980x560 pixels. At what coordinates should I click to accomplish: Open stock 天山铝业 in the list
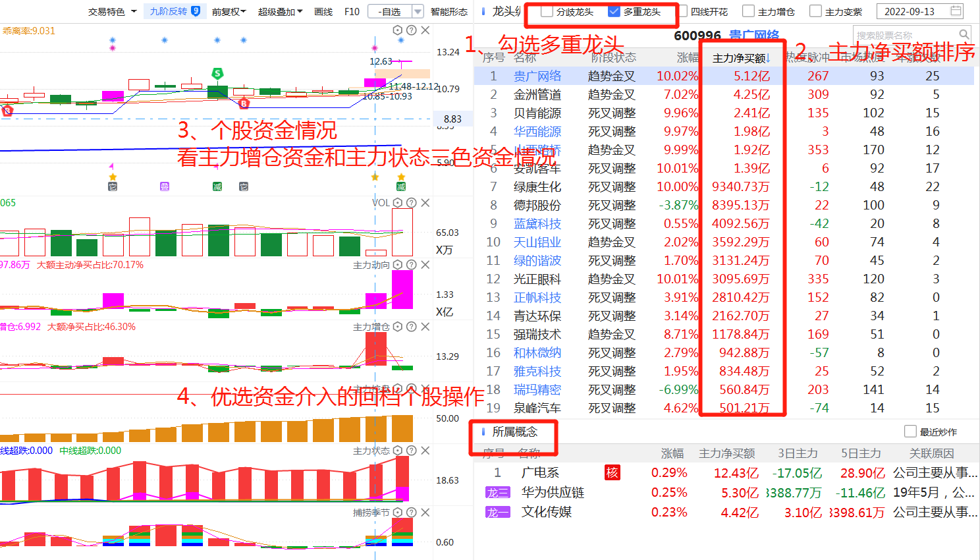[x=537, y=242]
